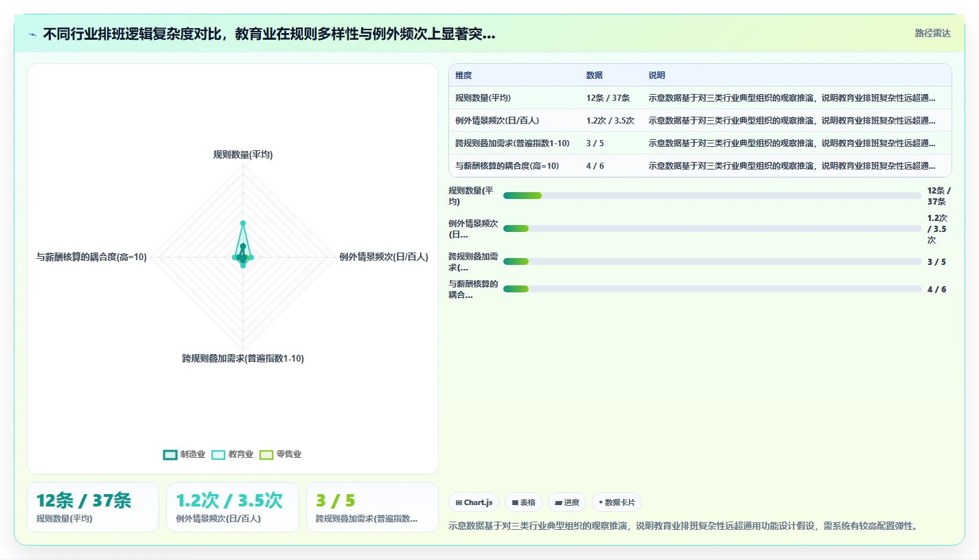Click the 12条 / 37条 table value
Screen dimensions: 979x560
pos(608,98)
